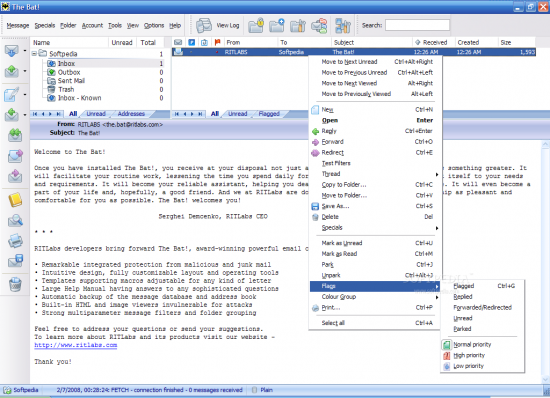Open the Message menu

point(18,26)
